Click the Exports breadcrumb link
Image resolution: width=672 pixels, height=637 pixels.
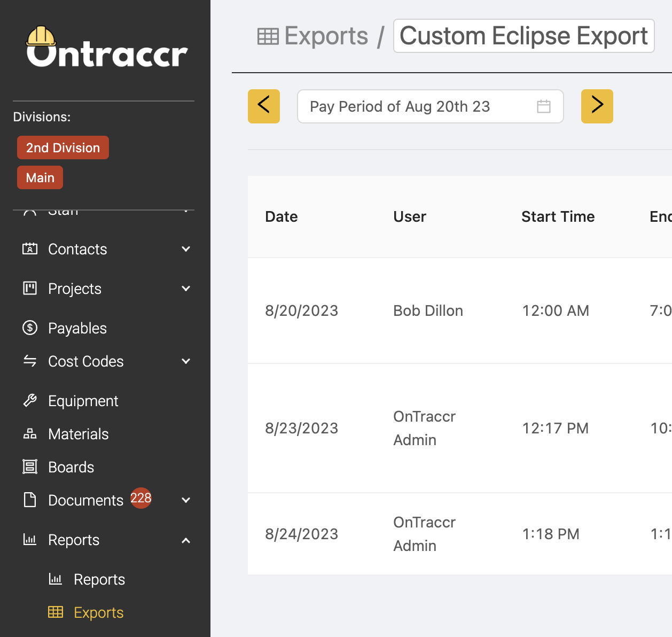pyautogui.click(x=326, y=36)
